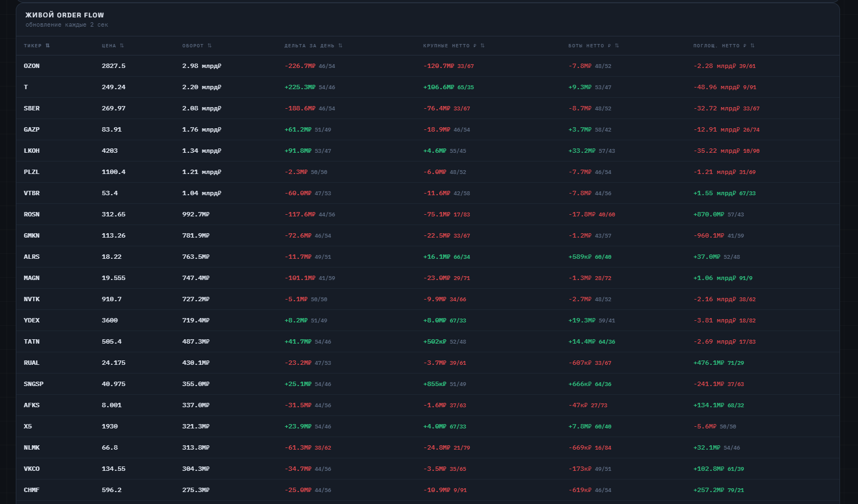The height and width of the screenshot is (504, 858).
Task: Open the GMKN ticker
Action: tap(32, 235)
